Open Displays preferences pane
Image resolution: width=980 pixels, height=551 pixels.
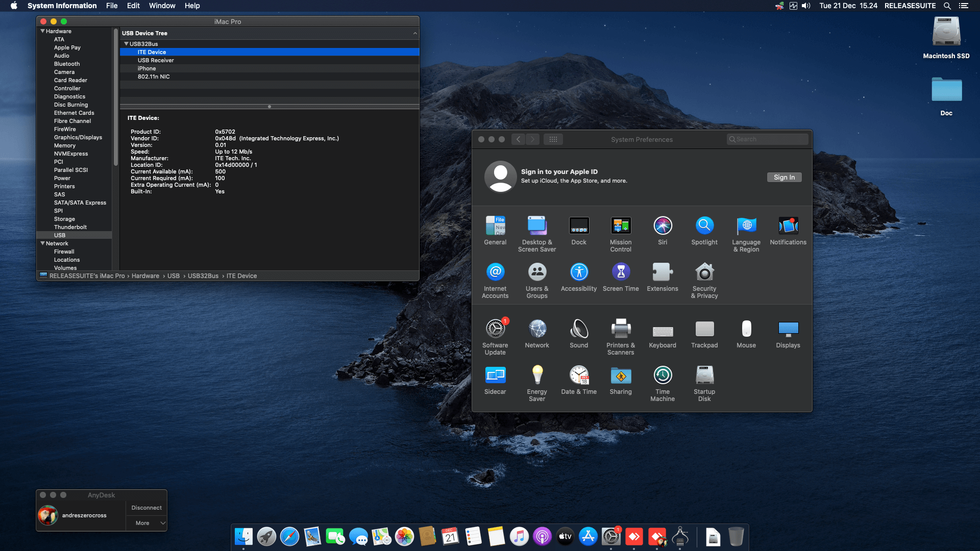tap(788, 334)
